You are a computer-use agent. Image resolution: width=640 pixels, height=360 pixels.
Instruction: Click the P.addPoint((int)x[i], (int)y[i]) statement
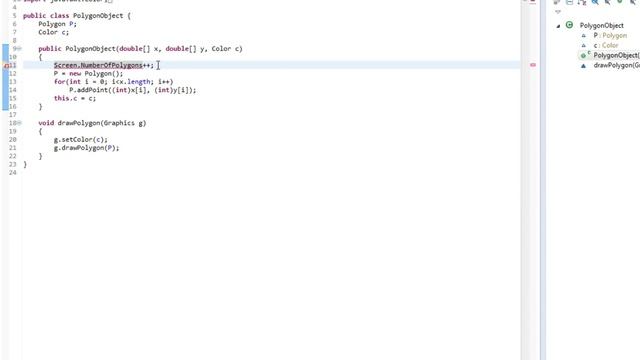click(133, 90)
